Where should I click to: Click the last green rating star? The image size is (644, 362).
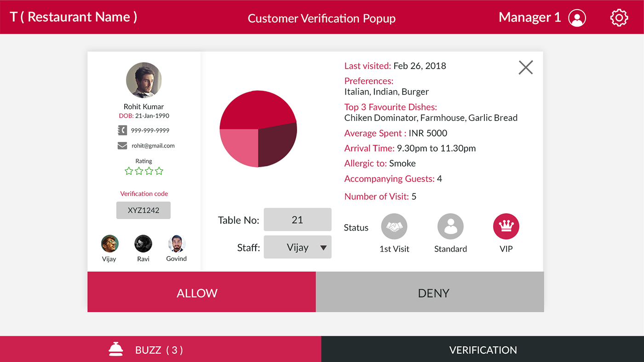coord(159,171)
